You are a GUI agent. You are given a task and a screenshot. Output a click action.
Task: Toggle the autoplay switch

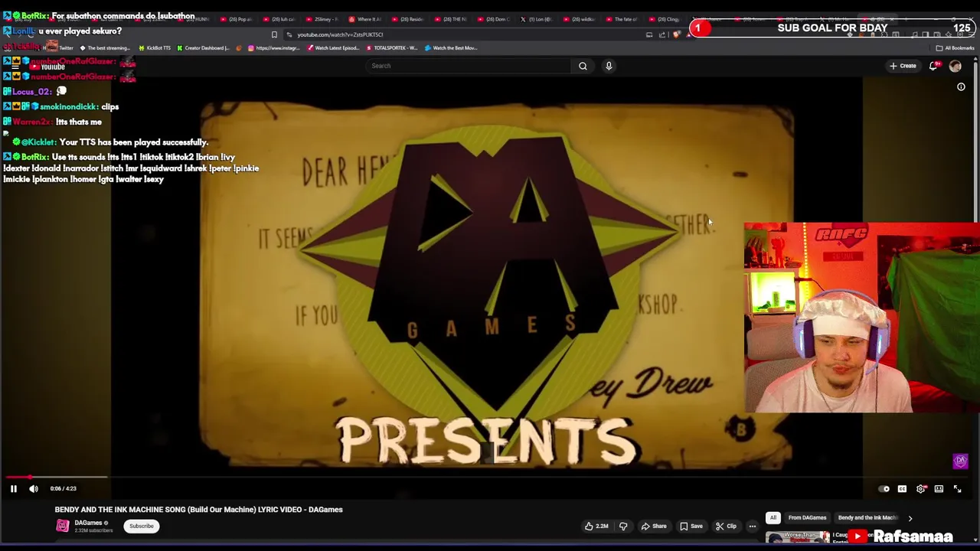[x=884, y=489]
